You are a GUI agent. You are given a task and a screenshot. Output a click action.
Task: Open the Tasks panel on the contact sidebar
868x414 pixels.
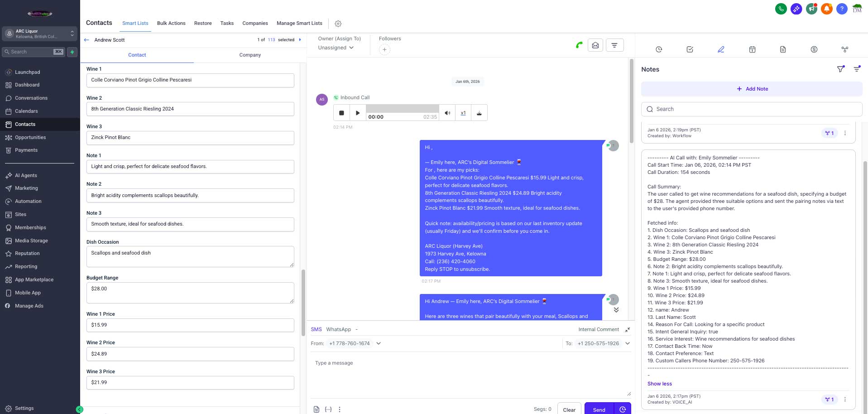(690, 49)
